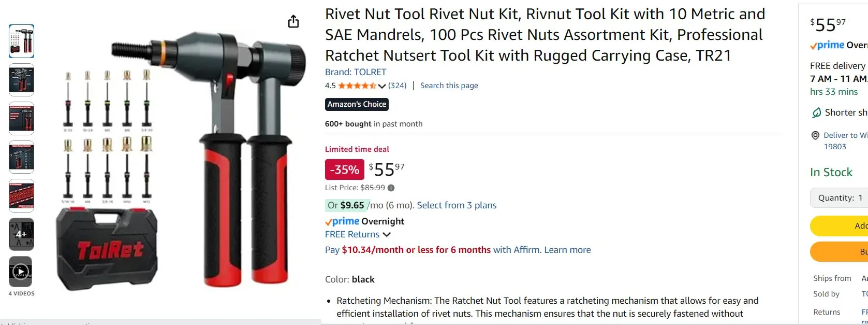Click the share icon above product image
868x325 pixels.
pos(293,22)
